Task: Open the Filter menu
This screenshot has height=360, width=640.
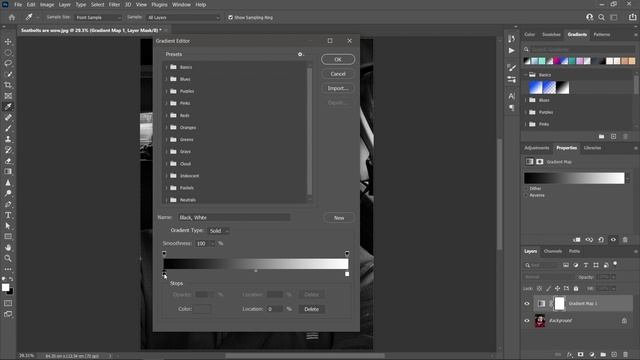Action: pyautogui.click(x=114, y=4)
